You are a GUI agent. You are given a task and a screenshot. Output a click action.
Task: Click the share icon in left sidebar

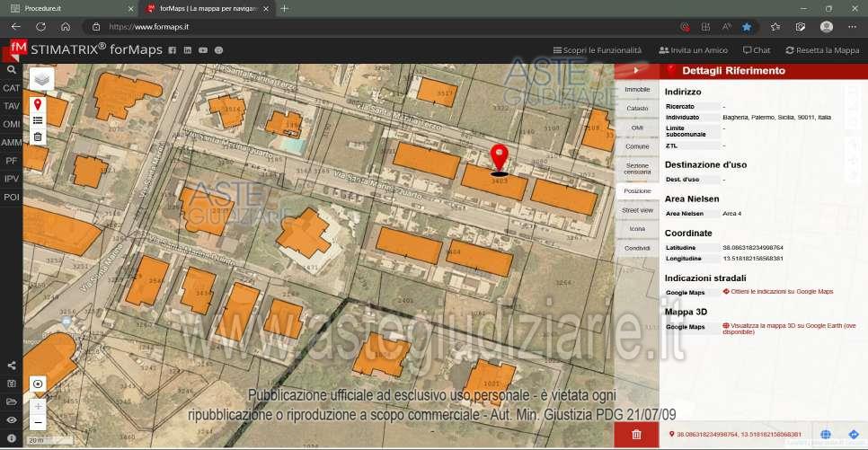[12, 366]
